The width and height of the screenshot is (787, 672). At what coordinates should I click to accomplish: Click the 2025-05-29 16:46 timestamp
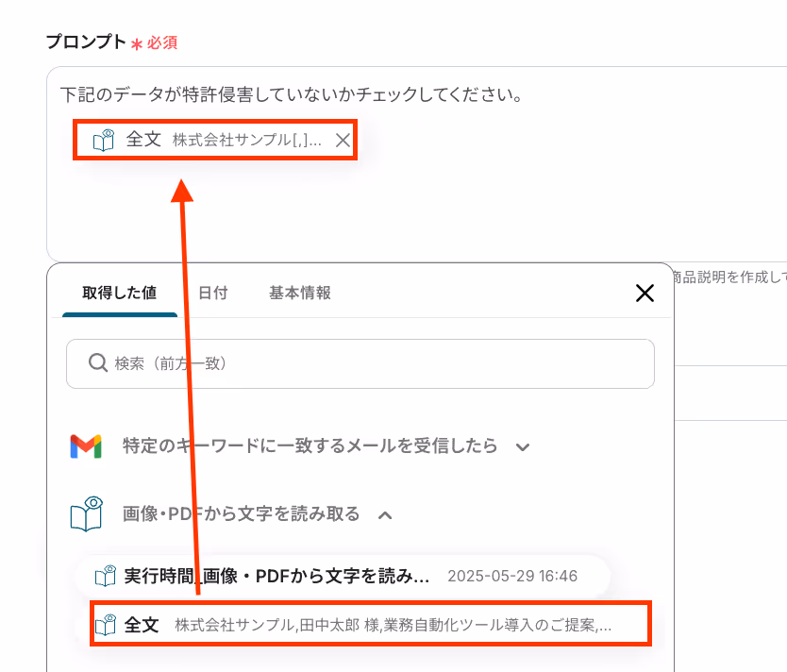tap(512, 576)
